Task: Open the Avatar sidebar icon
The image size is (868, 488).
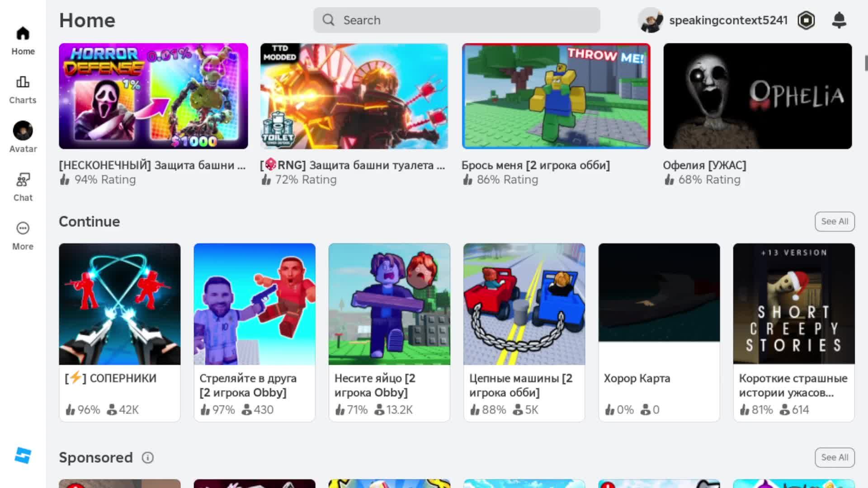Action: [x=23, y=131]
